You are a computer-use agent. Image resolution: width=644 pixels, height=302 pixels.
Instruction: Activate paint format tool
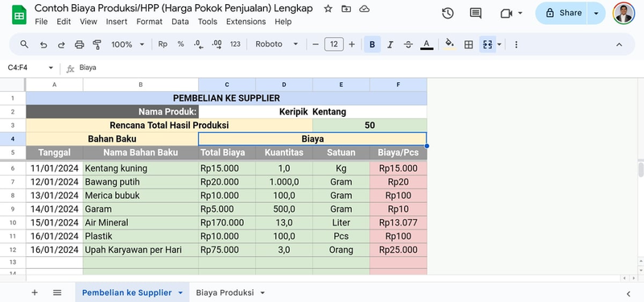97,44
